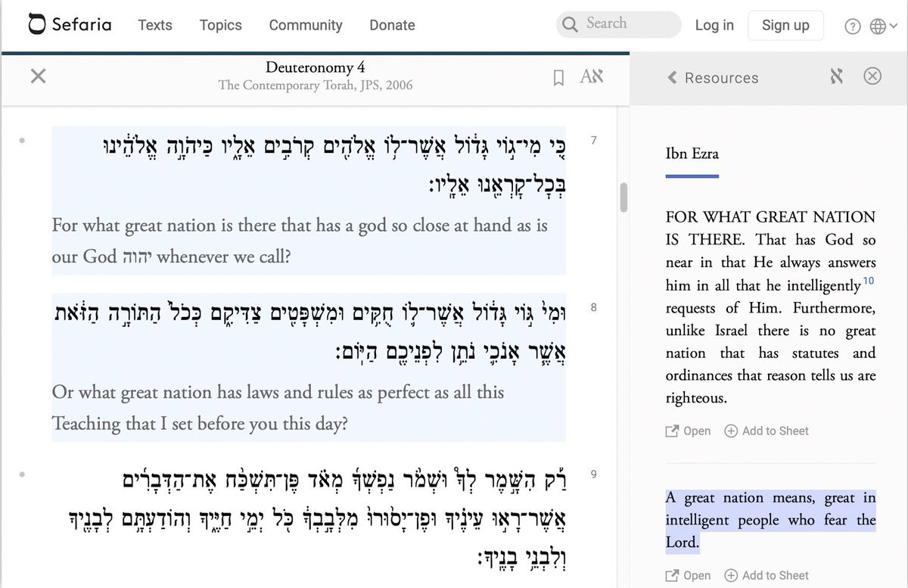Image resolution: width=908 pixels, height=588 pixels.
Task: Open the Texts menu
Action: (x=155, y=25)
